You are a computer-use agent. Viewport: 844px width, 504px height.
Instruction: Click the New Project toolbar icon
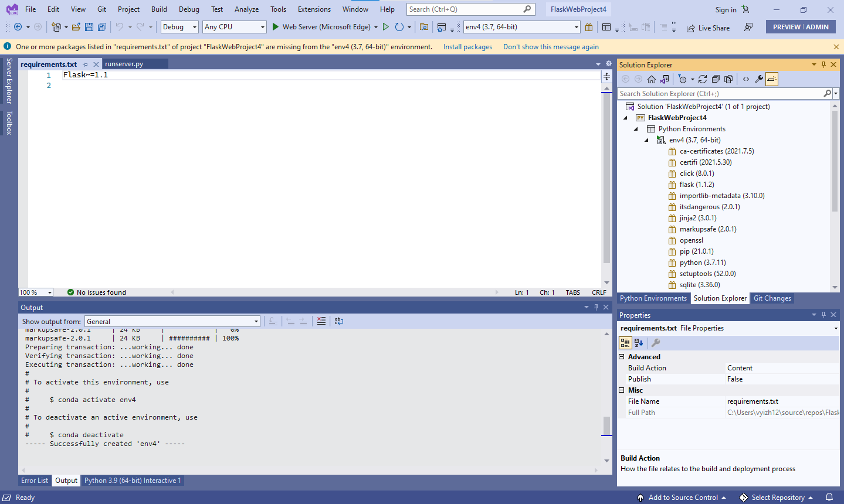[x=56, y=27]
